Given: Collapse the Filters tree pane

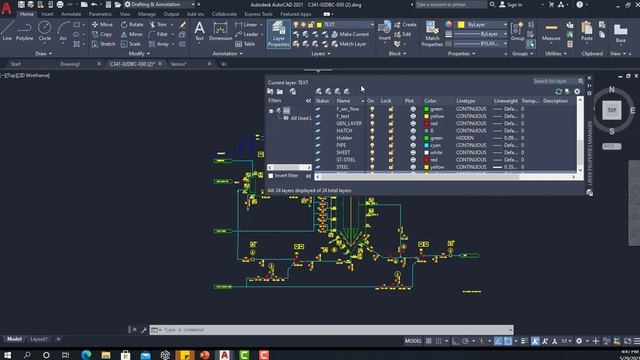Looking at the screenshot, I should point(308,100).
